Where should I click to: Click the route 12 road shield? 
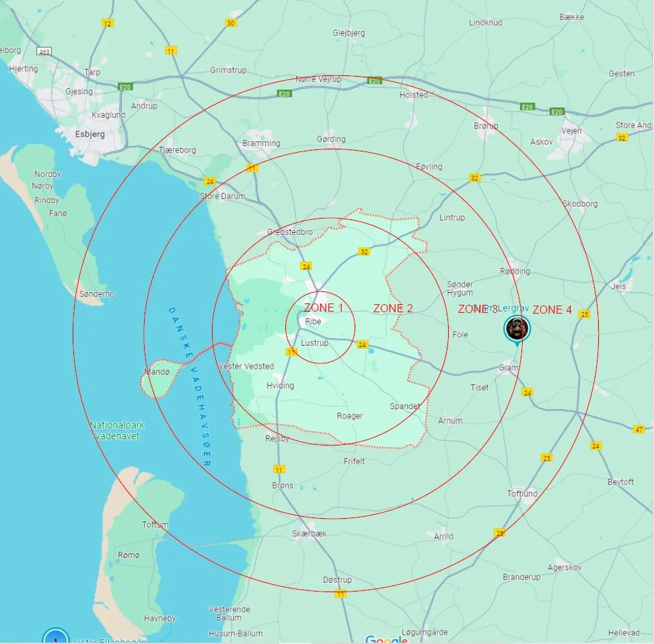coord(107,23)
